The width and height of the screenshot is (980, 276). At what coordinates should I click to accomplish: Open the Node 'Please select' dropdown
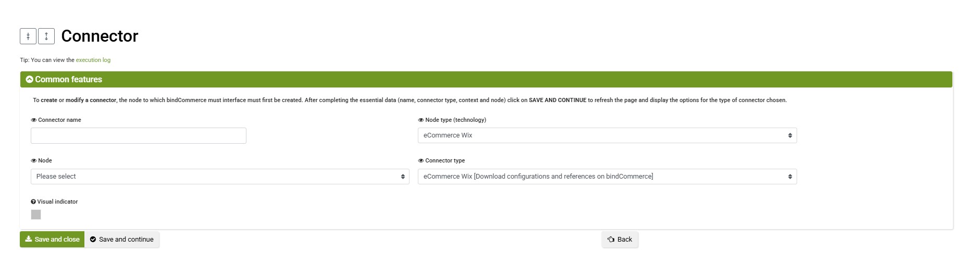tap(220, 177)
